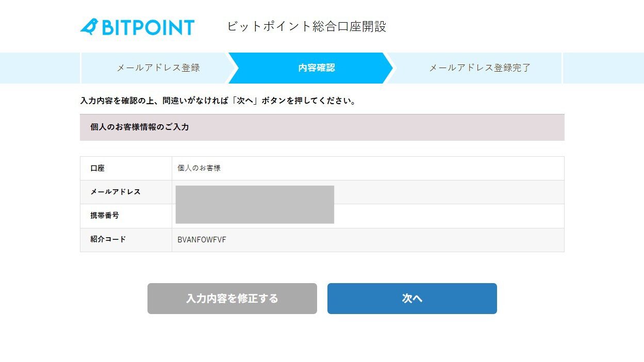Click the referral code BVANFOWFVF
Viewport: 644px width, 362px height.
(202, 240)
